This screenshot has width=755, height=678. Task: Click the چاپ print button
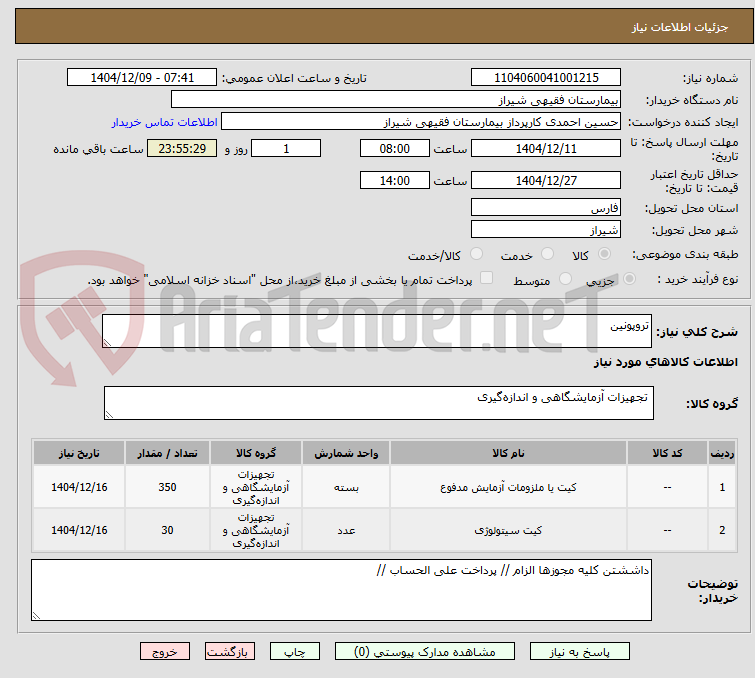pos(295,652)
